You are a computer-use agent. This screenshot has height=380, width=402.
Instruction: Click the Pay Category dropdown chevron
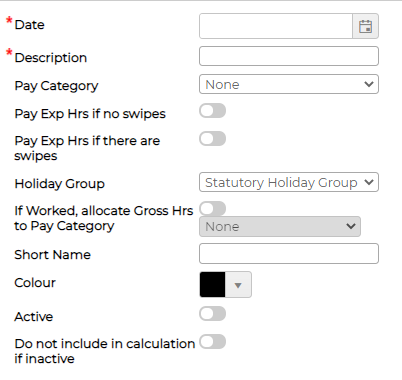click(369, 84)
